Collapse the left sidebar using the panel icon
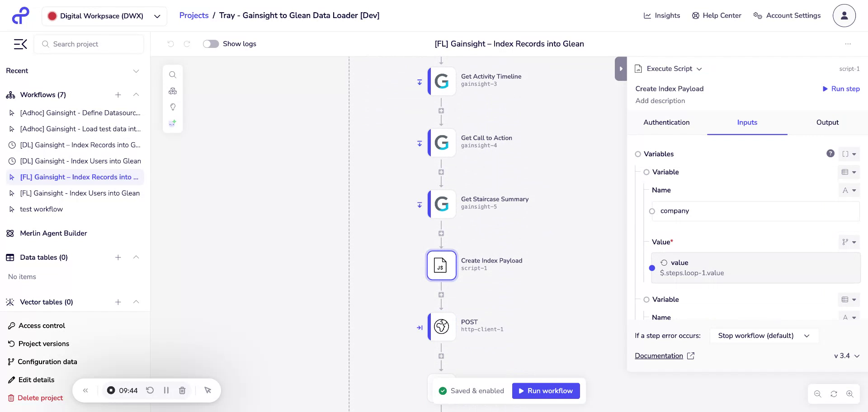Image resolution: width=868 pixels, height=412 pixels. 20,44
